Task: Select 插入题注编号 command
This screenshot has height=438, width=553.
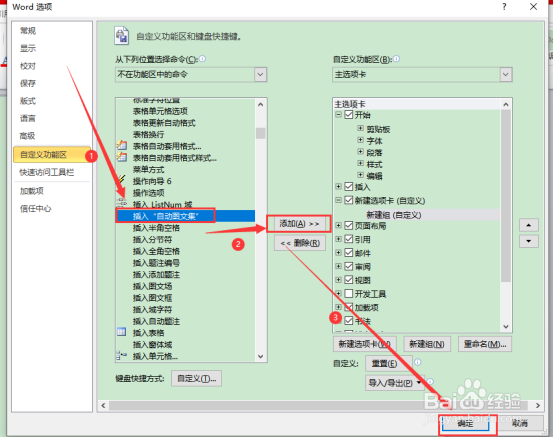Action: coord(156,262)
